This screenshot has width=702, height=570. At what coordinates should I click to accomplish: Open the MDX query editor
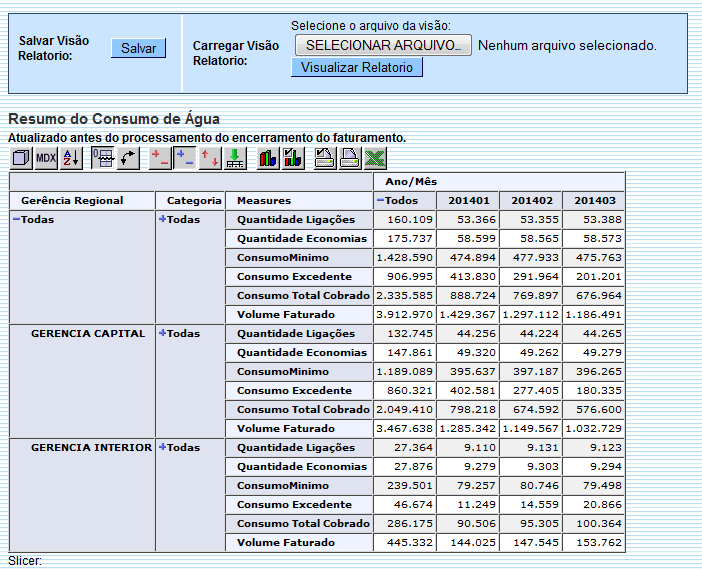click(46, 158)
